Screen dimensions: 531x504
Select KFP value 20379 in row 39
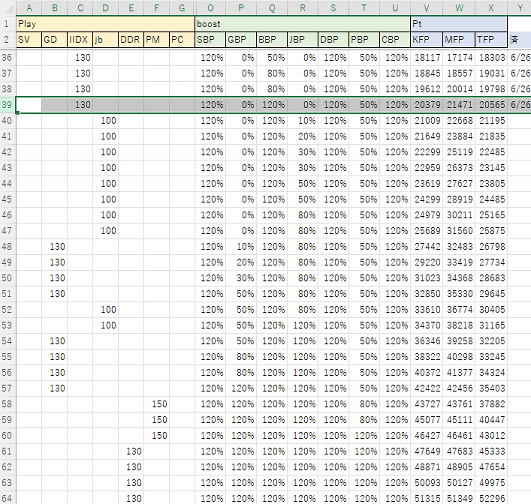tap(426, 105)
